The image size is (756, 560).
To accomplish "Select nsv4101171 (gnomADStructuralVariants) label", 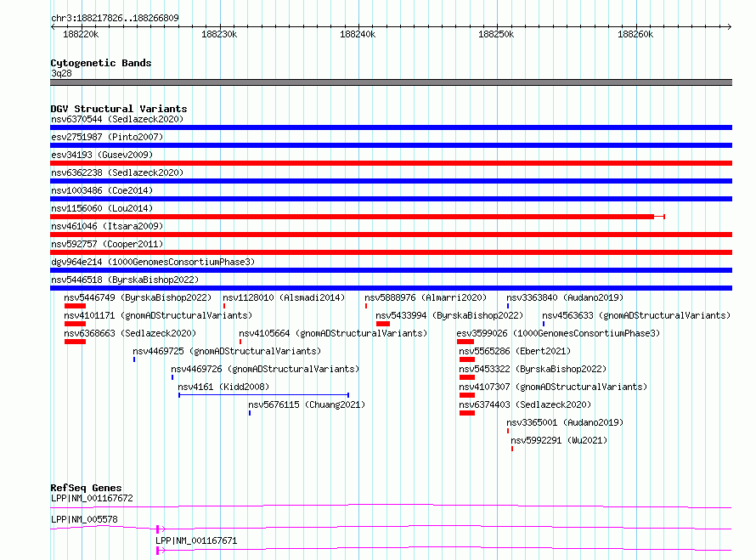I will 158,315.
